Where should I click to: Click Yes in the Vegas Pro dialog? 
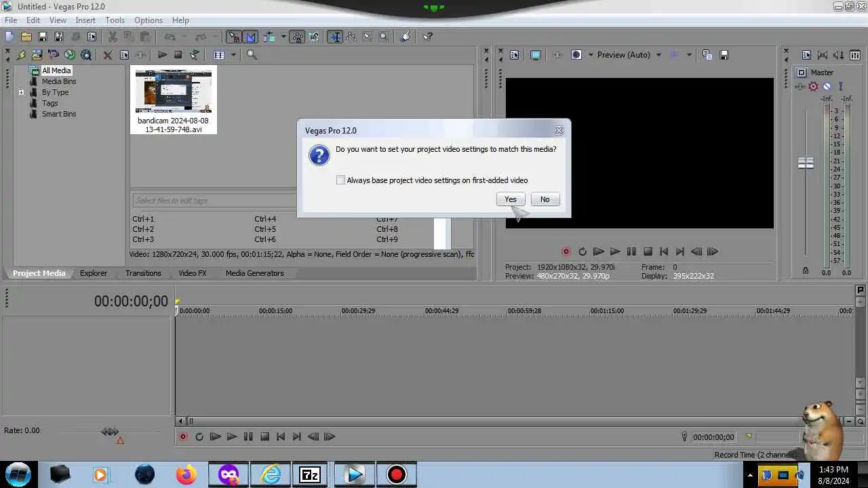pyautogui.click(x=511, y=199)
